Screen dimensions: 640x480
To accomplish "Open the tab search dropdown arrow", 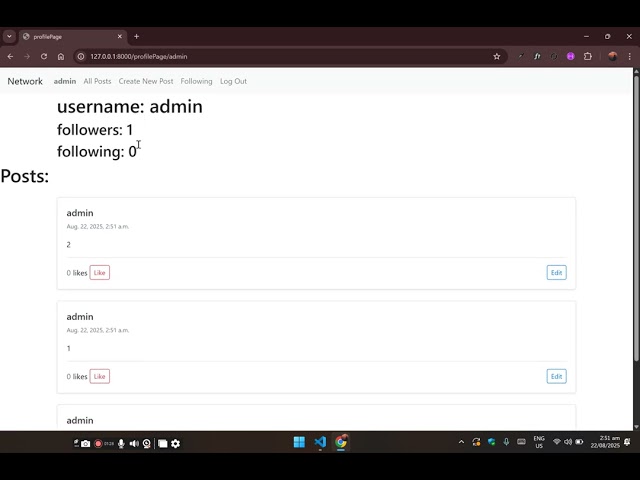I will click(x=9, y=36).
